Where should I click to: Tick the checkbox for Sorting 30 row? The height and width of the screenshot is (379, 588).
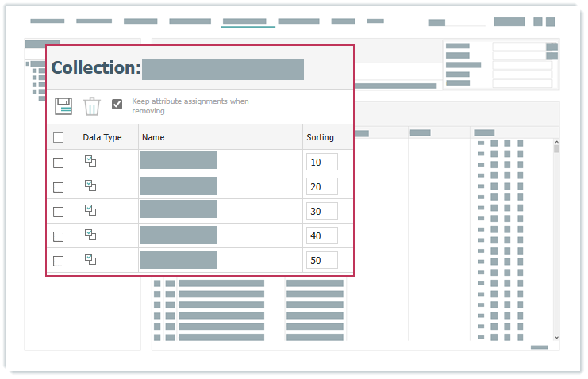(x=59, y=212)
